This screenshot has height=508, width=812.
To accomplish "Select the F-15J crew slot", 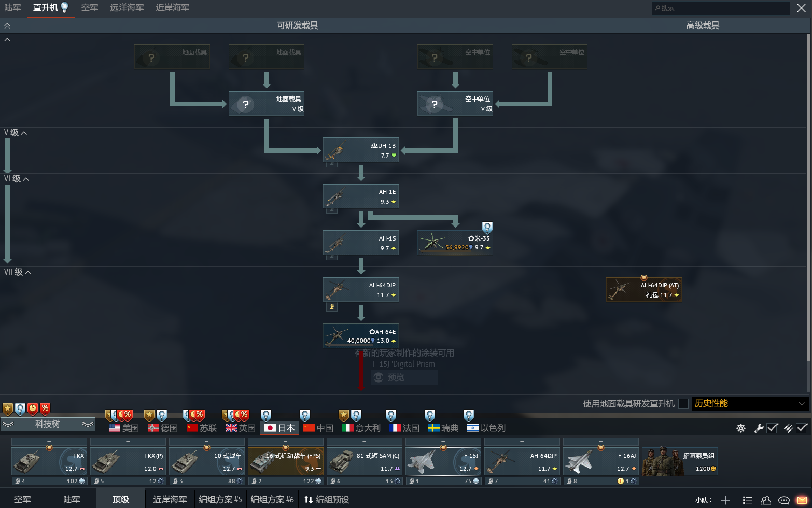I will click(443, 461).
